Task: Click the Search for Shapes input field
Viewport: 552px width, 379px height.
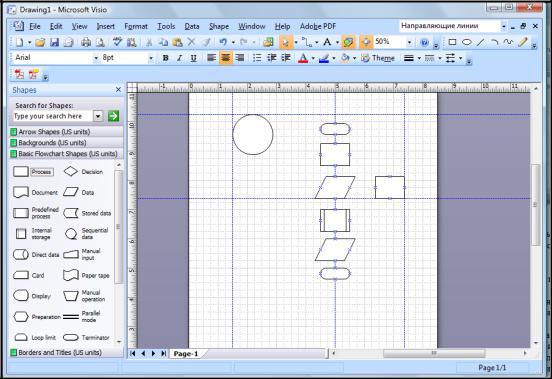Action: click(x=53, y=116)
